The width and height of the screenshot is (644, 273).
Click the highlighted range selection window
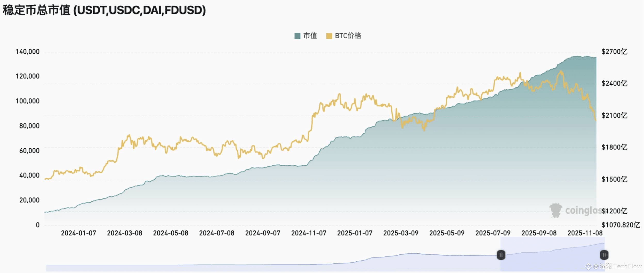point(552,254)
